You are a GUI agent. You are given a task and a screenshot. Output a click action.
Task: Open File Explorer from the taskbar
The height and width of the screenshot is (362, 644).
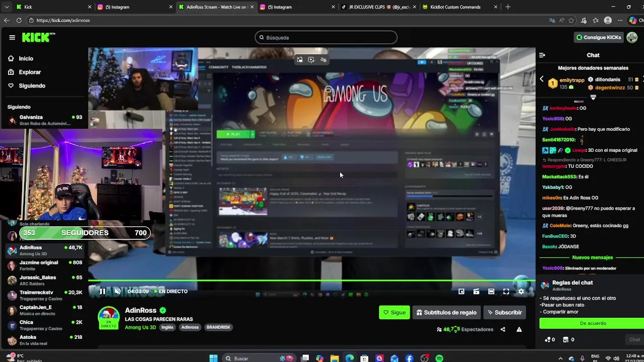coord(335,358)
